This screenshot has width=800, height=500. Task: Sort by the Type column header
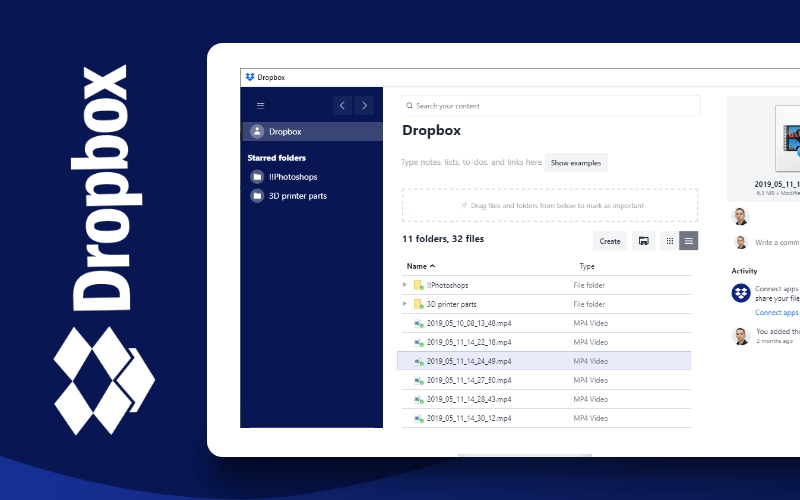(587, 266)
